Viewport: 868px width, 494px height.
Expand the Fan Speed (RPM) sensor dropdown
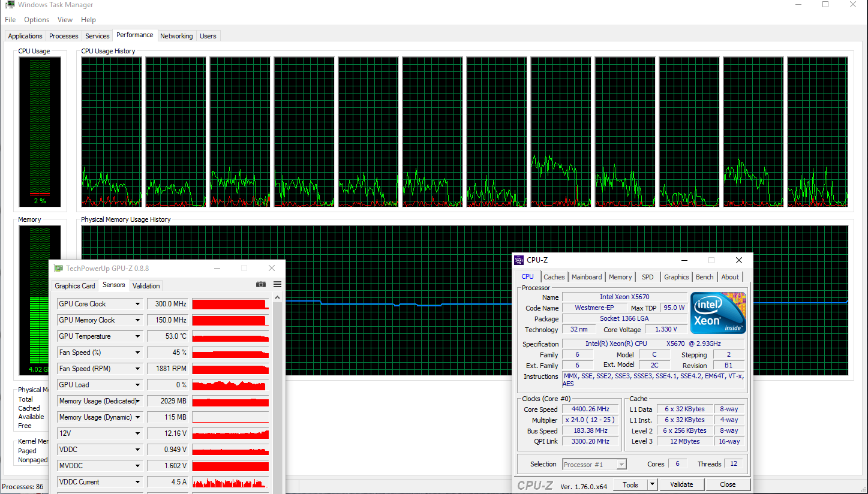pyautogui.click(x=137, y=369)
